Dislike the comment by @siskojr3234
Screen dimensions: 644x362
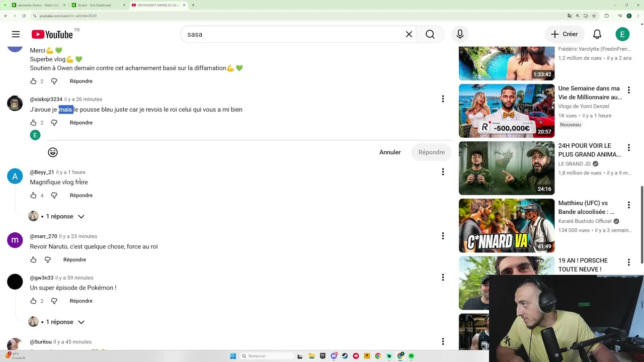point(54,123)
